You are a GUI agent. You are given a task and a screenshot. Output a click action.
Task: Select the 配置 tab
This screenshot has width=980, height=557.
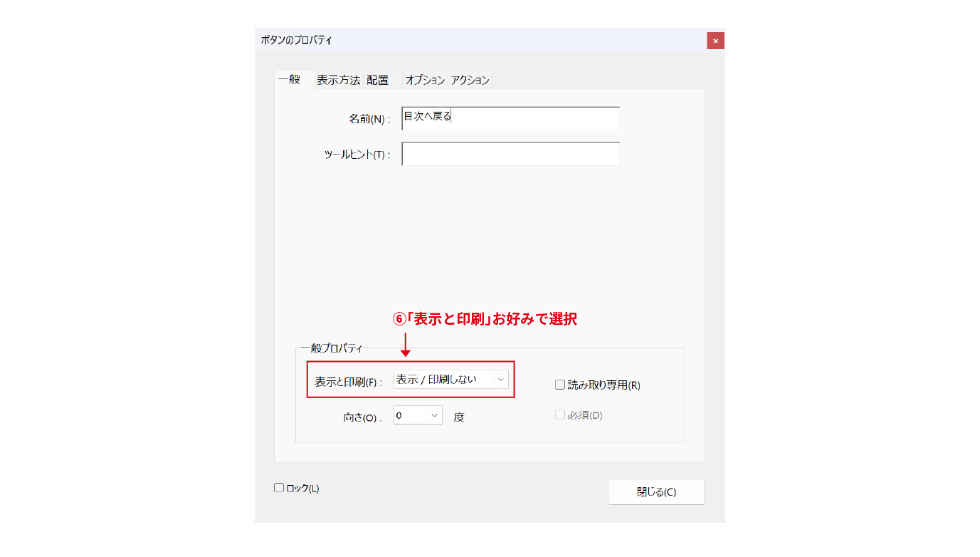tap(378, 80)
